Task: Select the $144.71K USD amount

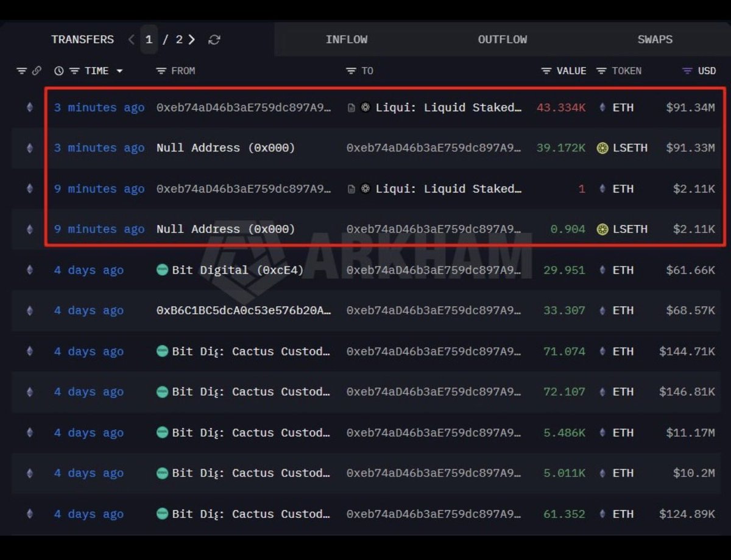Action: click(687, 351)
